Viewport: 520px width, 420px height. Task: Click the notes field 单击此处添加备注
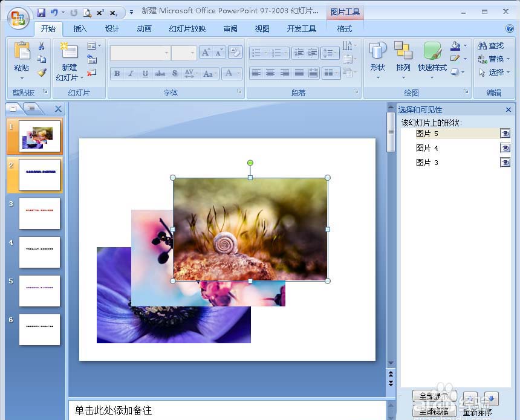coord(227,410)
